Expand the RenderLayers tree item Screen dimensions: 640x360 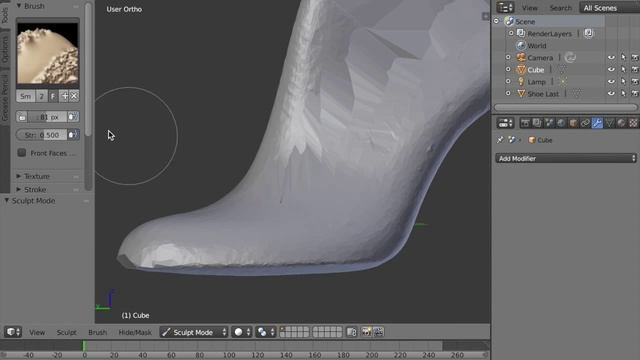[511, 33]
